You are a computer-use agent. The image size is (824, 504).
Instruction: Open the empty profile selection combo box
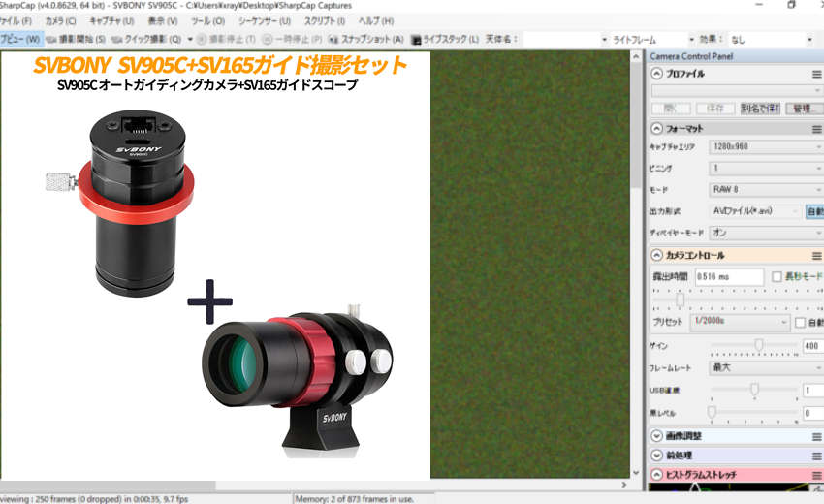pyautogui.click(x=737, y=90)
